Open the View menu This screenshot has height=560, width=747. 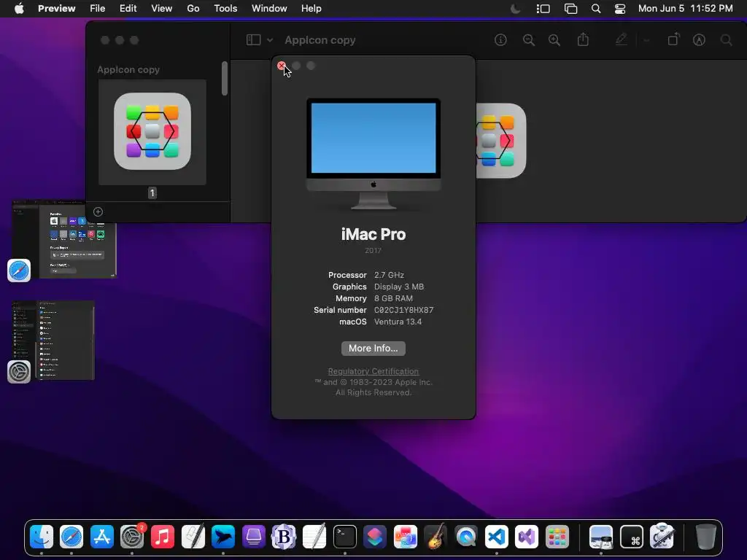[161, 9]
